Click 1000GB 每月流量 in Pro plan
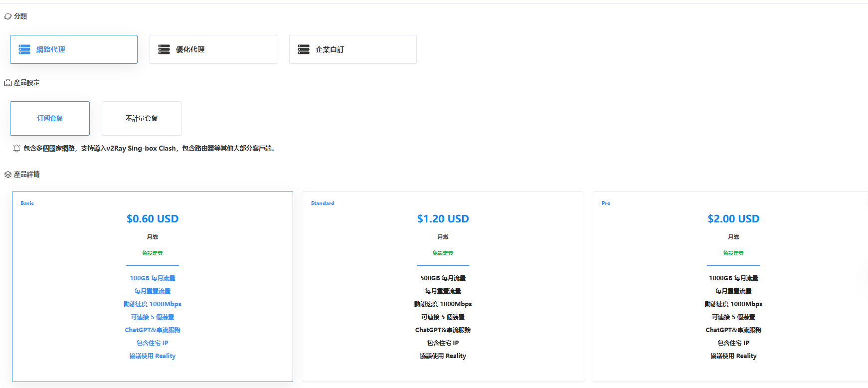The height and width of the screenshot is (388, 868). pyautogui.click(x=733, y=278)
